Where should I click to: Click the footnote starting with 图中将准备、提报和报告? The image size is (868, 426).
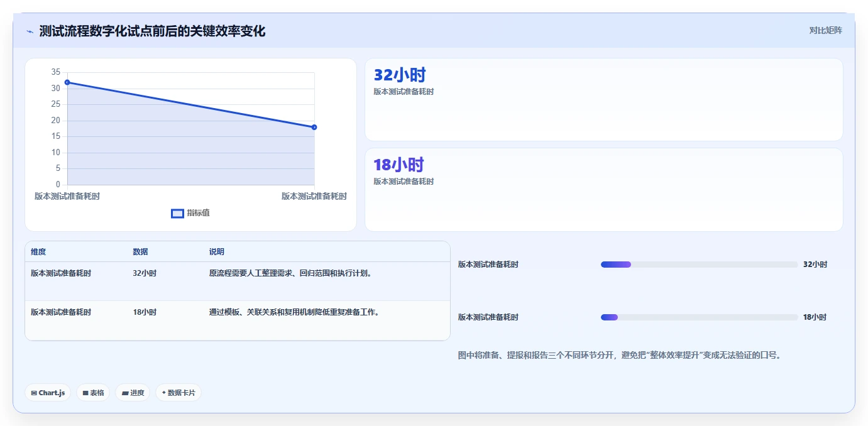click(x=620, y=356)
